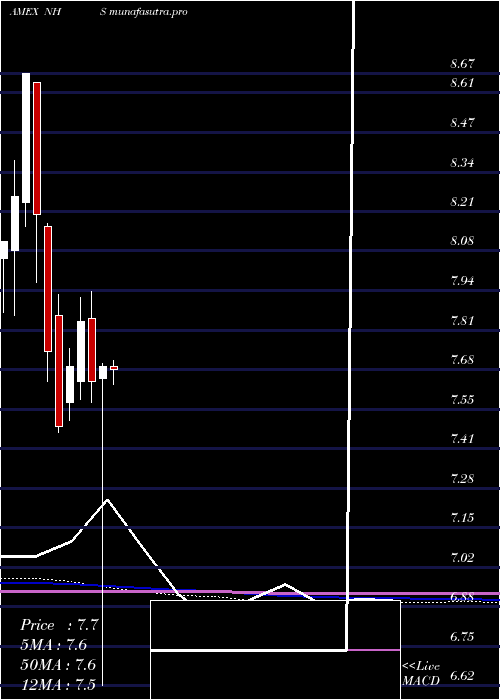Click the 8.61 price axis label
The width and height of the screenshot is (500, 700).
(x=462, y=83)
